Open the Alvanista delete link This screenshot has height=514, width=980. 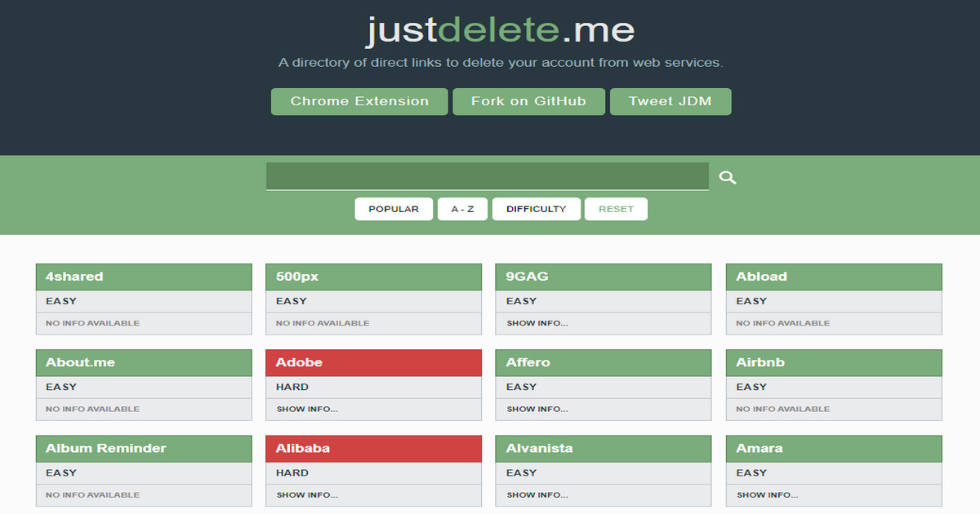[604, 448]
